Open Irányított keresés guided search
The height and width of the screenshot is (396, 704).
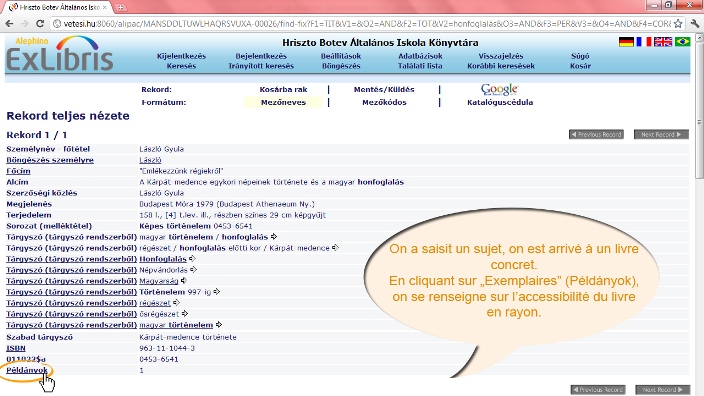pyautogui.click(x=261, y=66)
